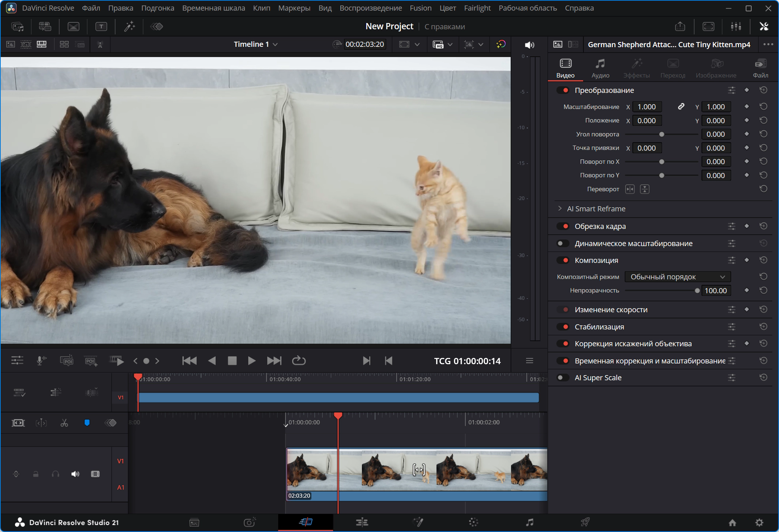Enable the AI Super Scale switch
This screenshot has width=779, height=532.
[x=563, y=377]
